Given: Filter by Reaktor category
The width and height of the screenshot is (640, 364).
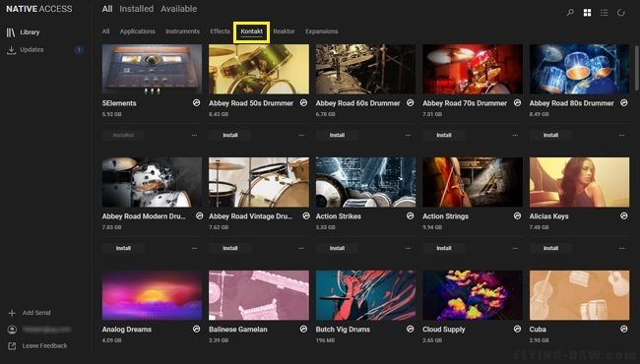Looking at the screenshot, I should click(285, 31).
